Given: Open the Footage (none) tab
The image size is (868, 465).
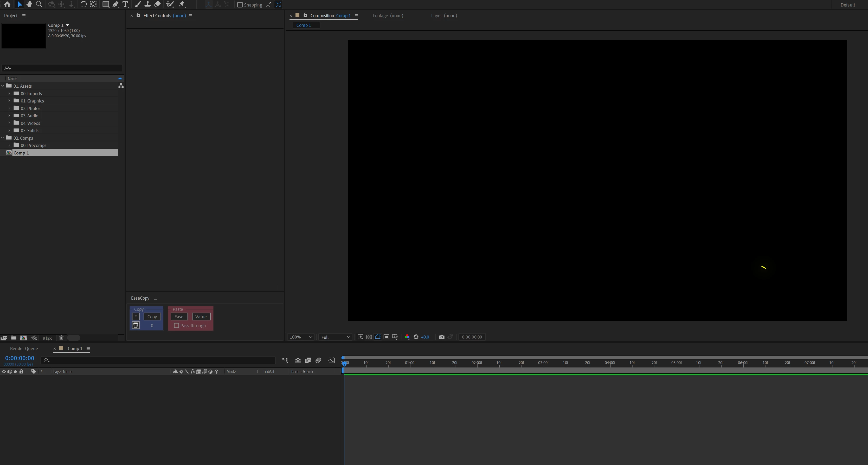Looking at the screenshot, I should pyautogui.click(x=388, y=16).
